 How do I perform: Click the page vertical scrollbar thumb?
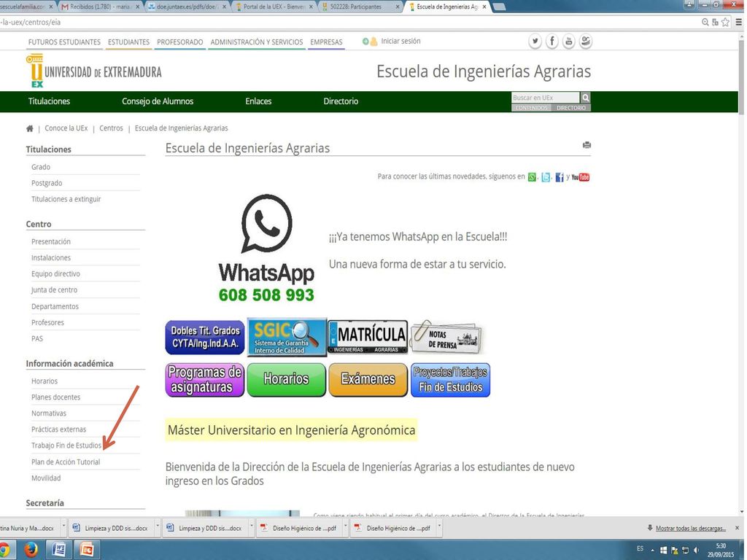click(740, 76)
